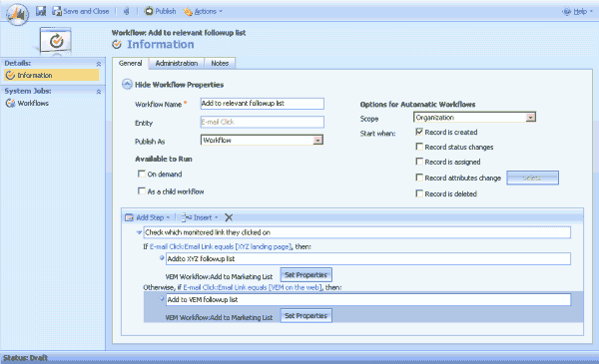Image resolution: width=599 pixels, height=364 pixels.
Task: Collapse the Details section
Action: click(x=99, y=64)
